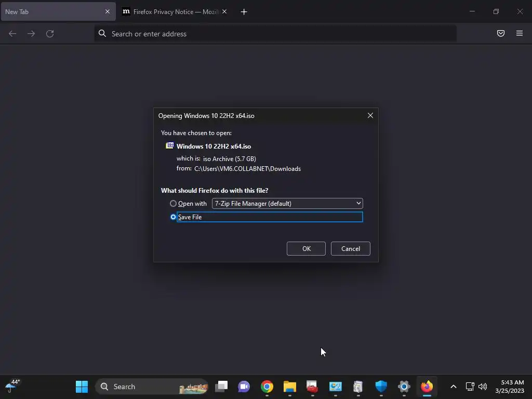Click the Firefox icon on taskbar
The height and width of the screenshot is (399, 532).
[427, 387]
